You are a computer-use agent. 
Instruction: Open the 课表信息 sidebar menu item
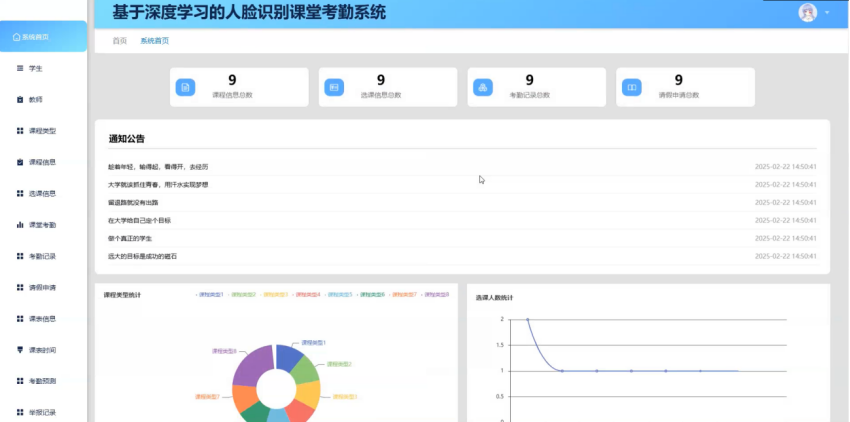pyautogui.click(x=43, y=318)
